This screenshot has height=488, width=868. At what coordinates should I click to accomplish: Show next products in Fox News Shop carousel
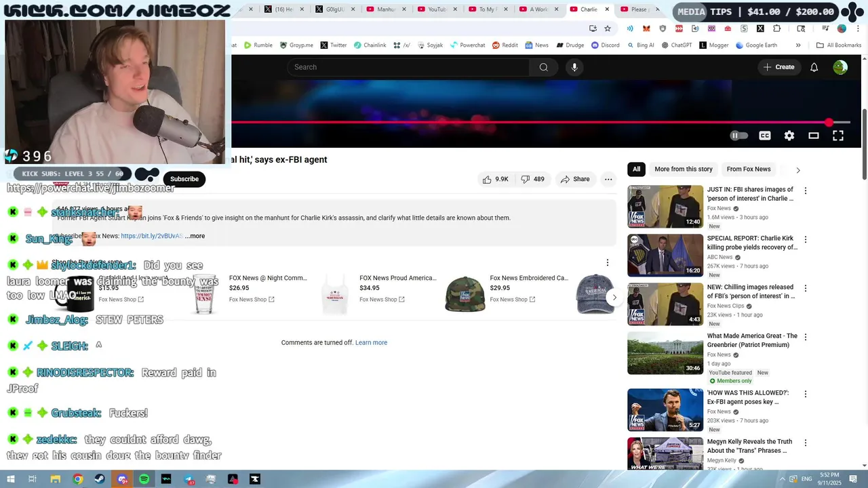coord(614,298)
